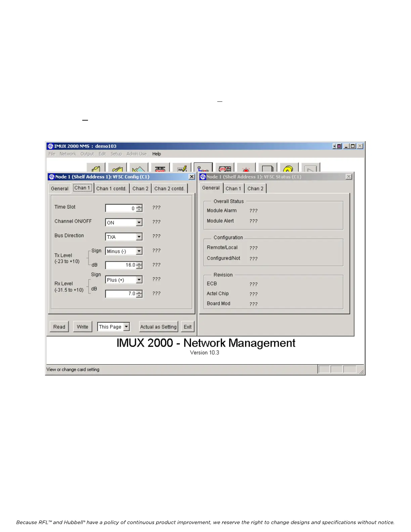Open Chan 2 tab in VF5C Status window
Image resolution: width=411 pixels, height=532 pixels.
(x=256, y=188)
